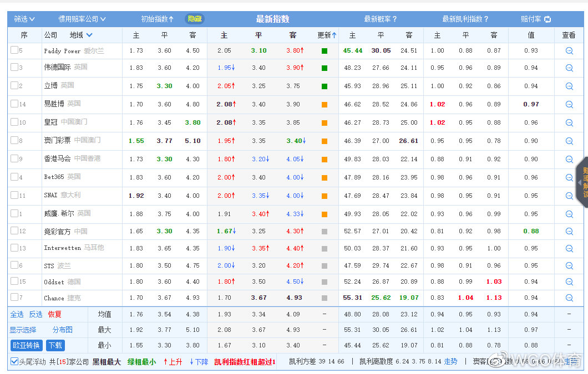The image size is (588, 374).
Task: Click gray update square for 竞彩官方
Action: point(325,232)
